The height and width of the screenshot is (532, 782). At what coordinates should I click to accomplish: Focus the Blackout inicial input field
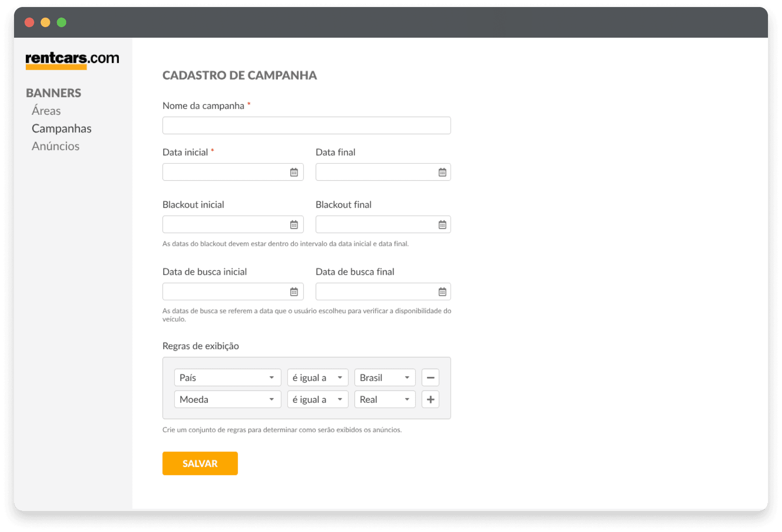[x=233, y=224]
